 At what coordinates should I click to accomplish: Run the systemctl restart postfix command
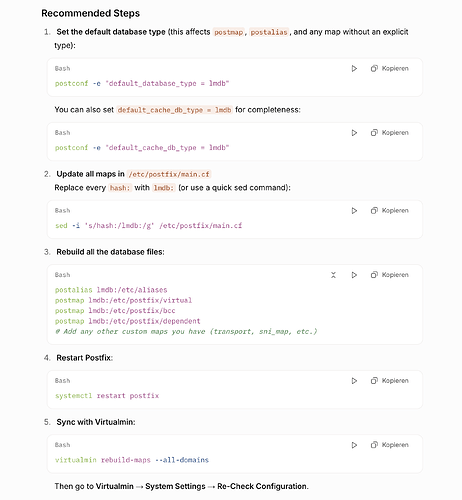coord(354,381)
